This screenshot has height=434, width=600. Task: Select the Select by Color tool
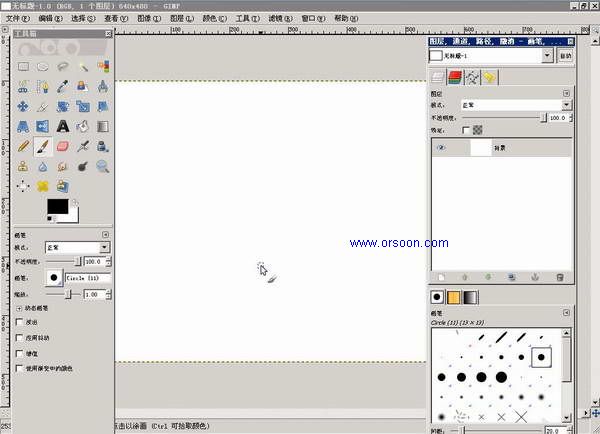tap(103, 67)
